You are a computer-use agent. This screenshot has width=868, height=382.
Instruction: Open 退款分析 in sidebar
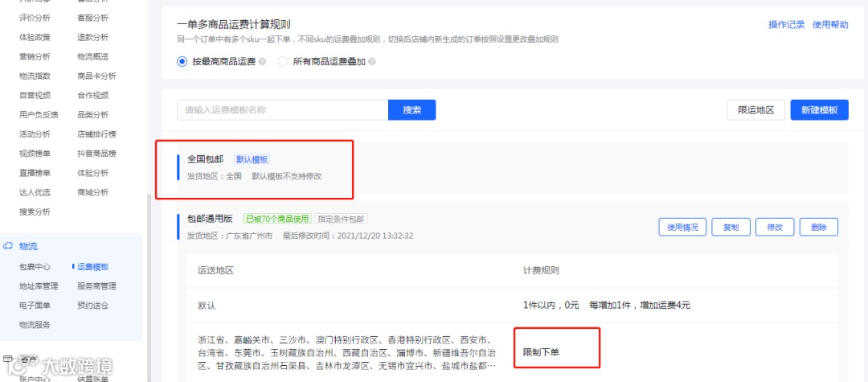pos(93,37)
